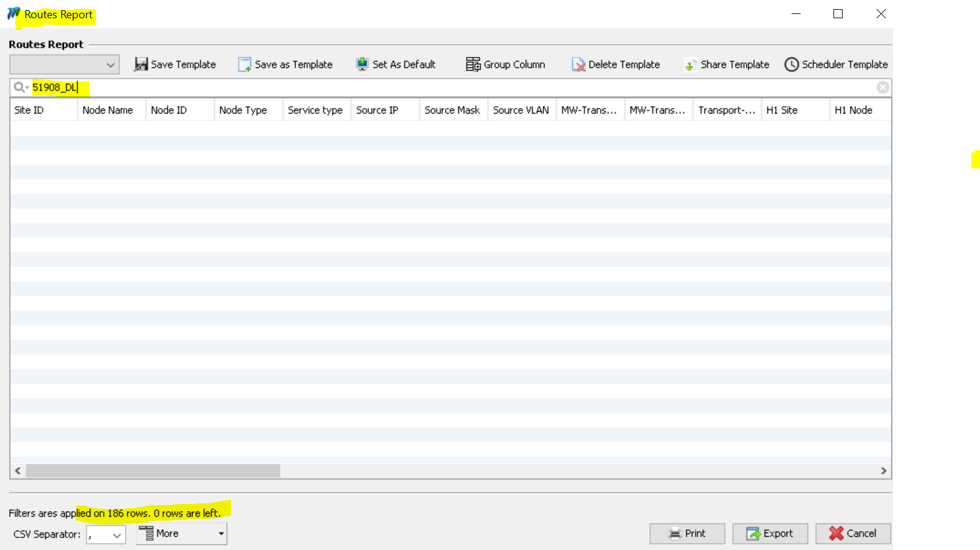The image size is (980, 550).
Task: Click the Save as Template icon
Action: (x=244, y=64)
